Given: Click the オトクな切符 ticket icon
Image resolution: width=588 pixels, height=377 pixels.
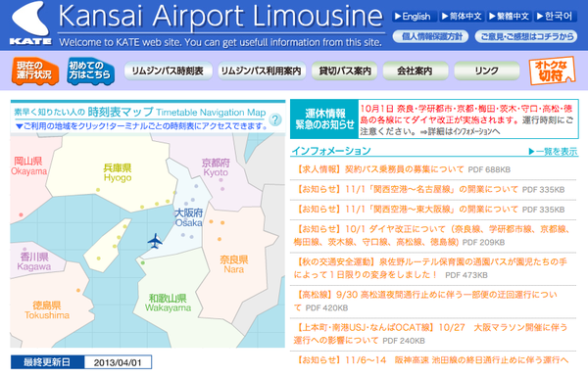Looking at the screenshot, I should click(552, 71).
